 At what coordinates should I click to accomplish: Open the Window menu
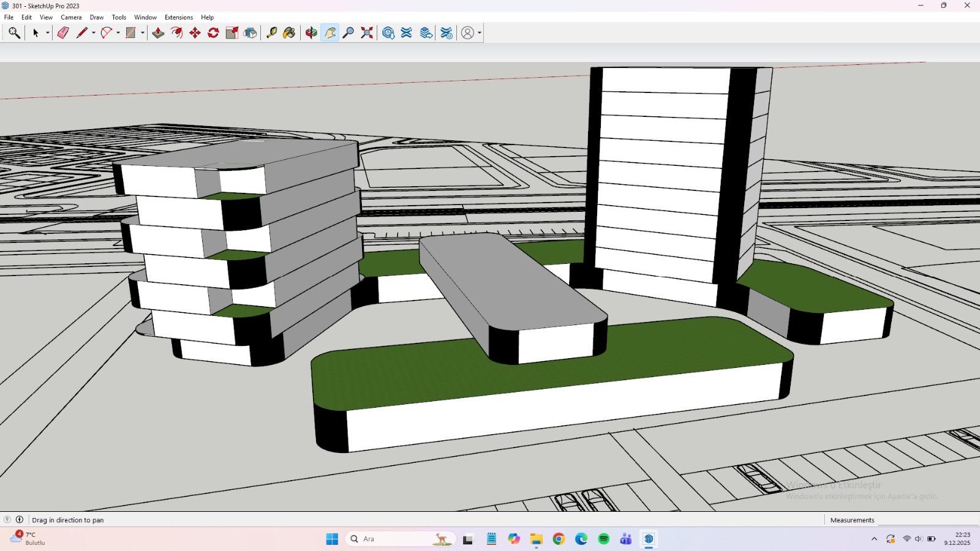point(145,17)
